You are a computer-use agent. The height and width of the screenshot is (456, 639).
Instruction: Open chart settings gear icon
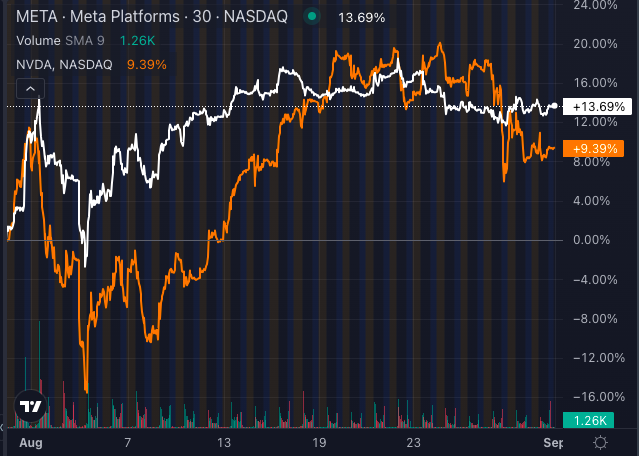601,441
